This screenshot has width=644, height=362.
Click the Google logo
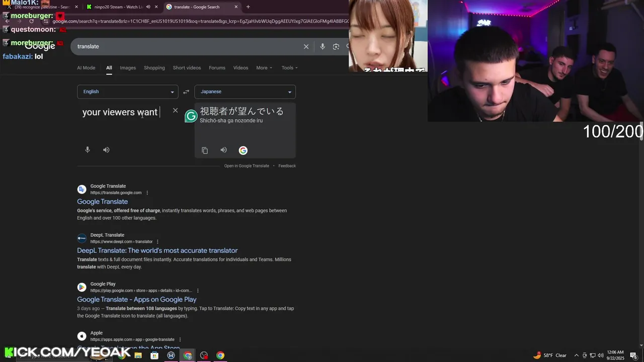pyautogui.click(x=40, y=46)
